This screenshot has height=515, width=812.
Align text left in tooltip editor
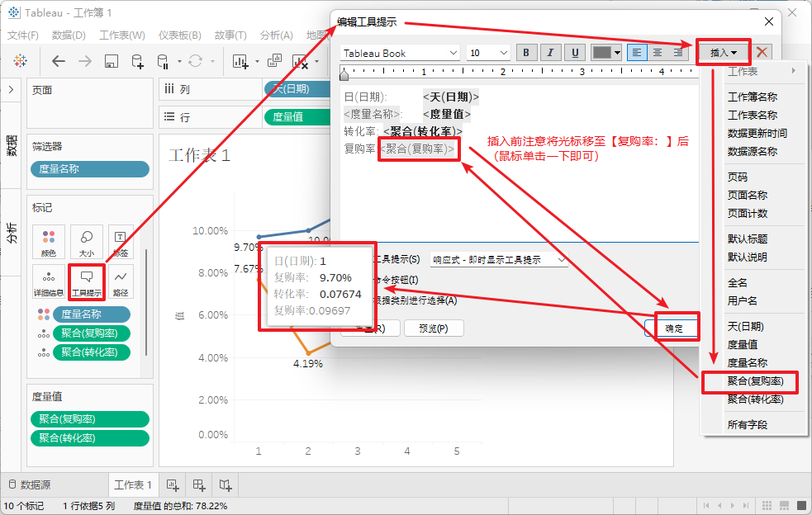tap(636, 52)
